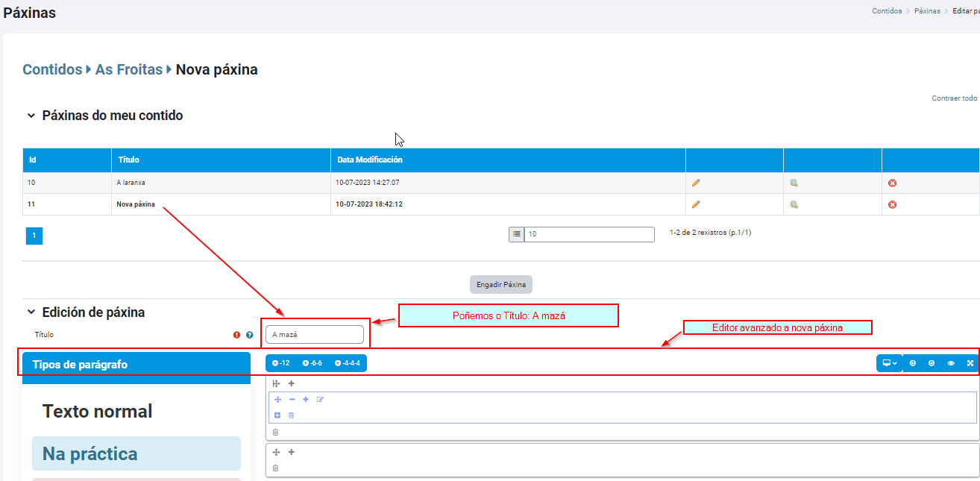Image resolution: width=980 pixels, height=481 pixels.
Task: Collapse the Edición de páxina section
Action: 31,313
